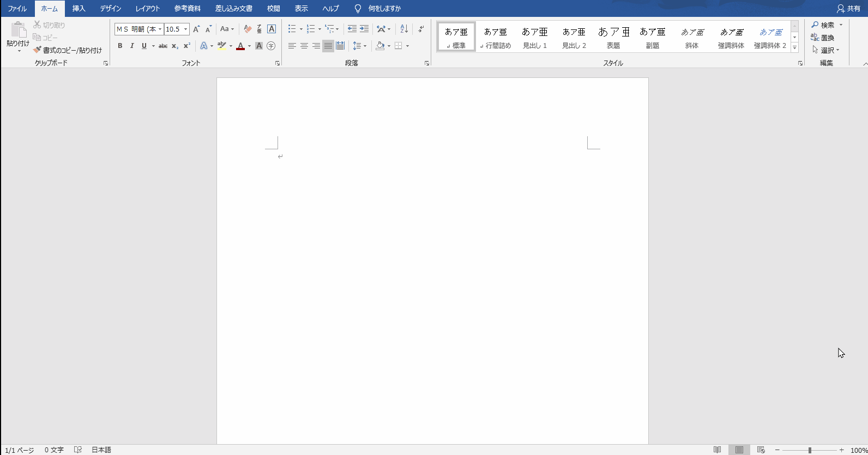
Task: Toggle strikethrough text formatting
Action: click(x=163, y=46)
